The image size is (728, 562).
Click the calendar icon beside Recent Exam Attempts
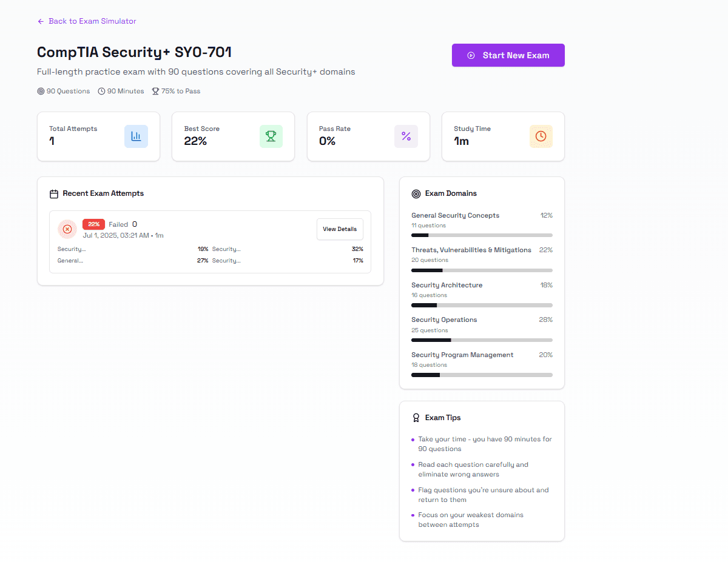coord(54,193)
